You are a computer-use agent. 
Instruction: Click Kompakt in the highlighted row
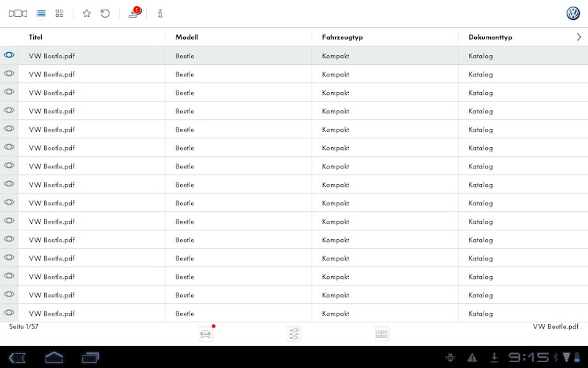[335, 56]
